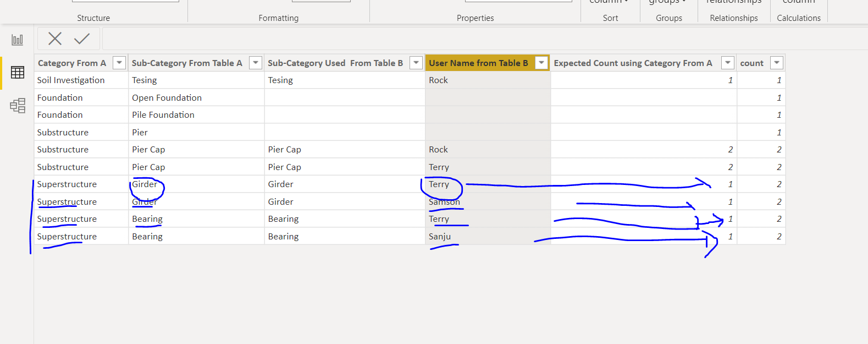Image resolution: width=868 pixels, height=344 pixels.
Task: Select Foundation cell in Pile Foundation row
Action: (x=81, y=114)
